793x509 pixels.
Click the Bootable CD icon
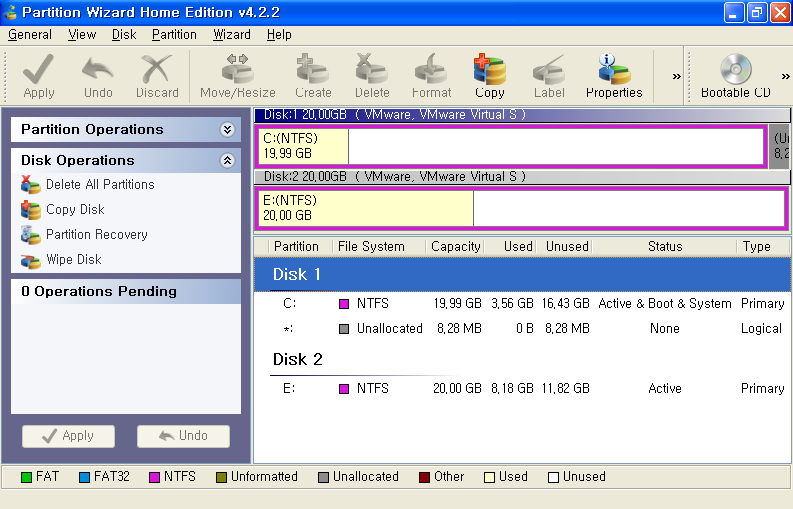[735, 69]
